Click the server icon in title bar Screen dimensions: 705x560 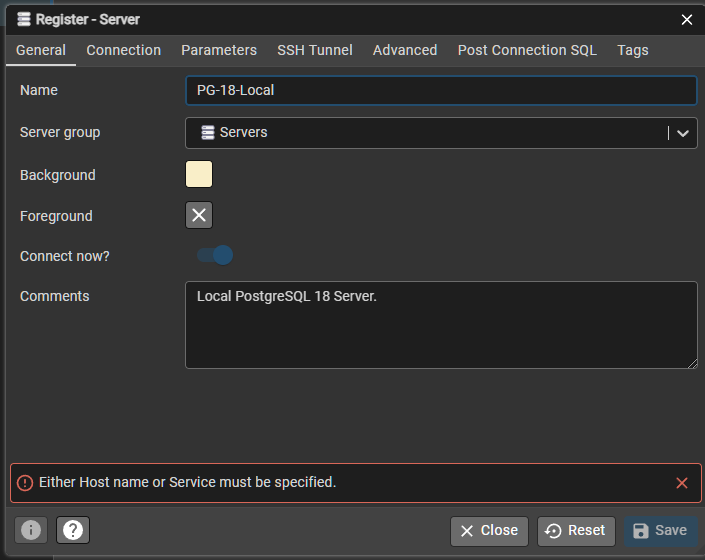pyautogui.click(x=24, y=19)
